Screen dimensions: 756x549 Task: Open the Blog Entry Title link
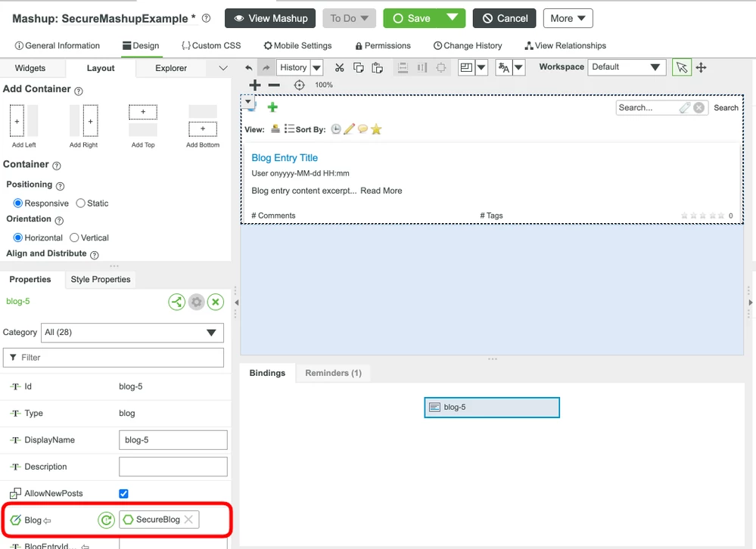285,158
